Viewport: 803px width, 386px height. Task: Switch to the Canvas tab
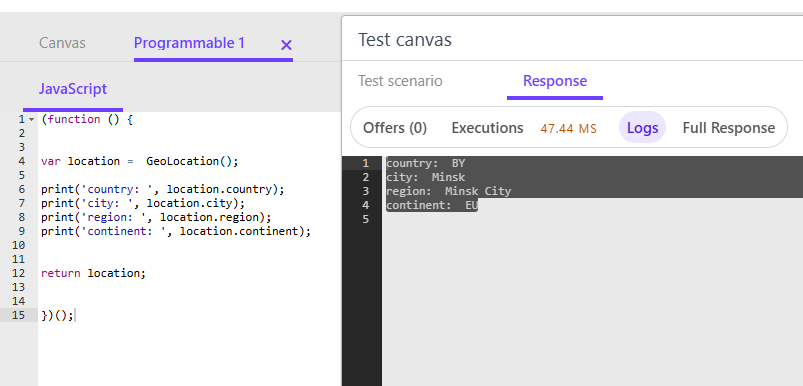[x=62, y=43]
